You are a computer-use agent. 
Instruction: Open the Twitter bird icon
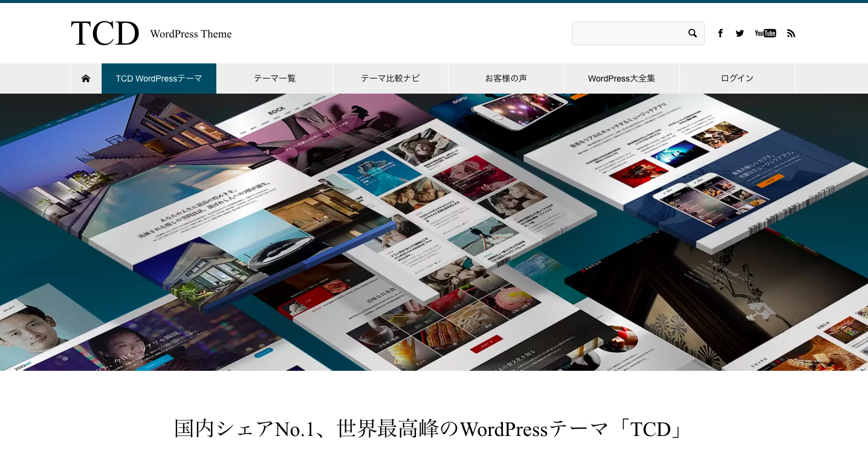coord(740,33)
